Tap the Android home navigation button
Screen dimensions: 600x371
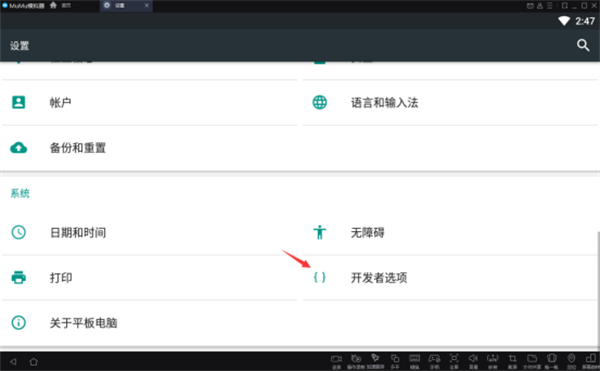tap(34, 361)
